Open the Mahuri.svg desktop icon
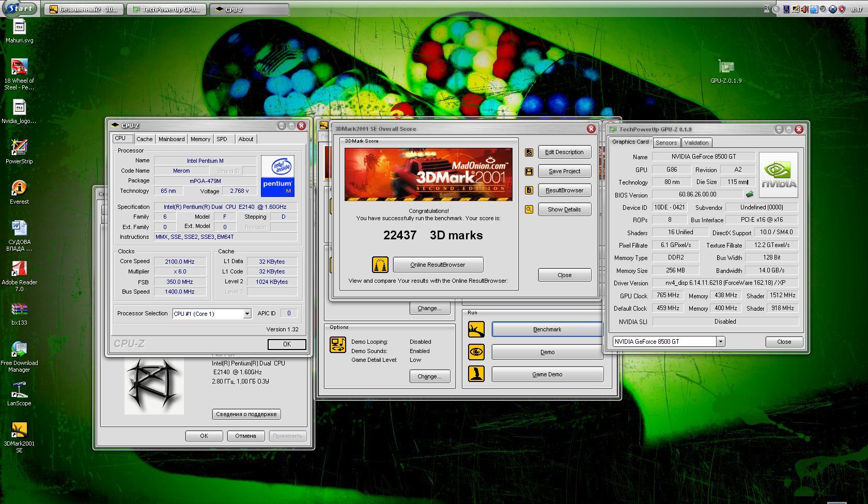Viewport: 868px width, 504px height. tap(19, 31)
